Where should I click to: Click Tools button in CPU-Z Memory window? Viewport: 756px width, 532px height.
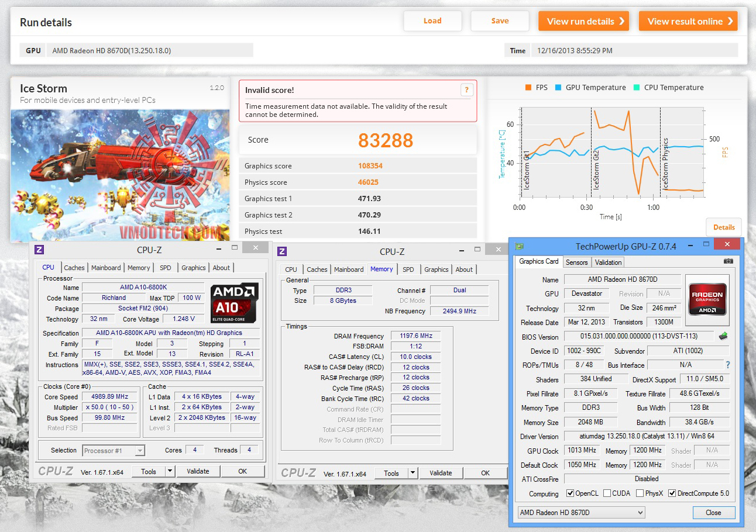[391, 473]
